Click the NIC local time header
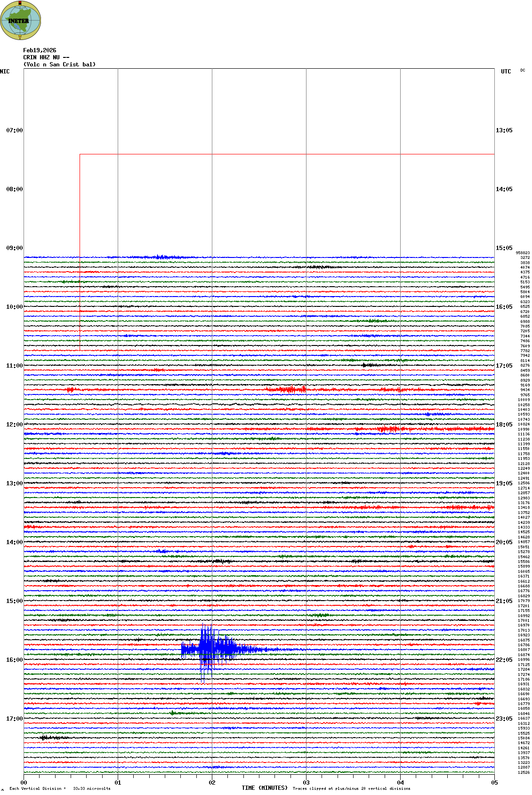 point(5,72)
